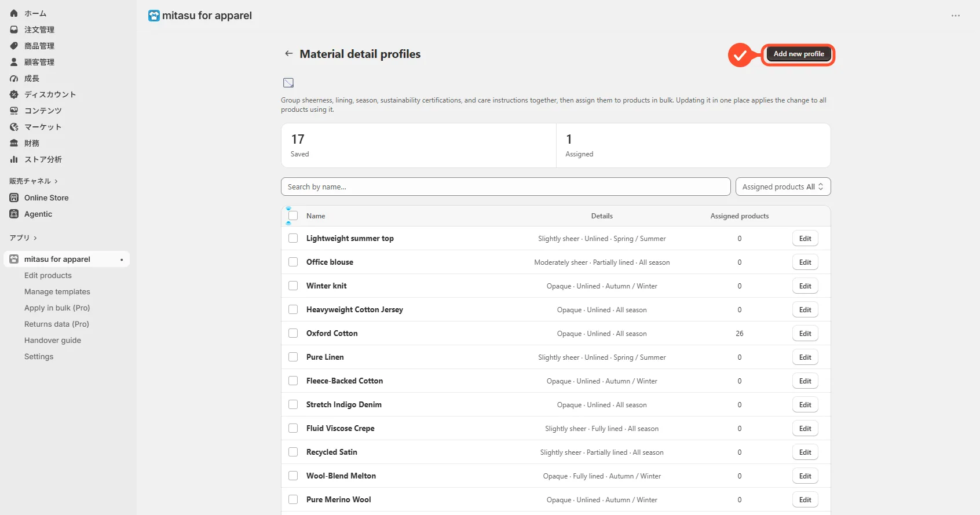Click the Online Store icon
This screenshot has width=980, height=515.
point(14,198)
